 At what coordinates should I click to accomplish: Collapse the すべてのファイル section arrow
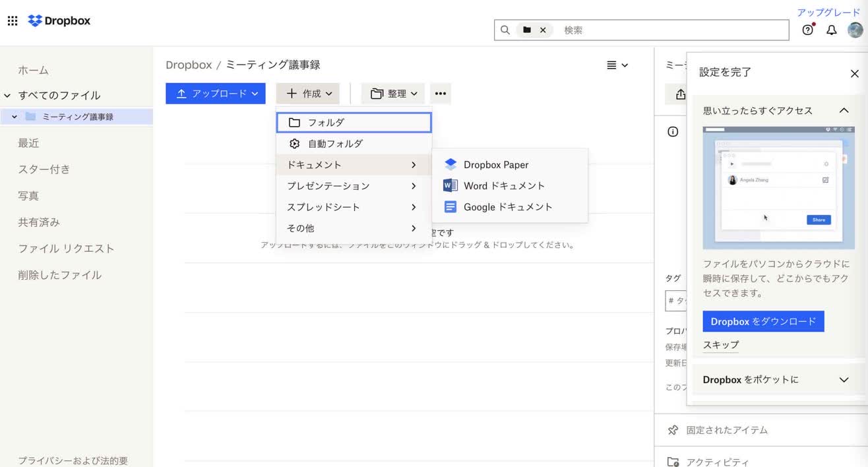tap(8, 96)
